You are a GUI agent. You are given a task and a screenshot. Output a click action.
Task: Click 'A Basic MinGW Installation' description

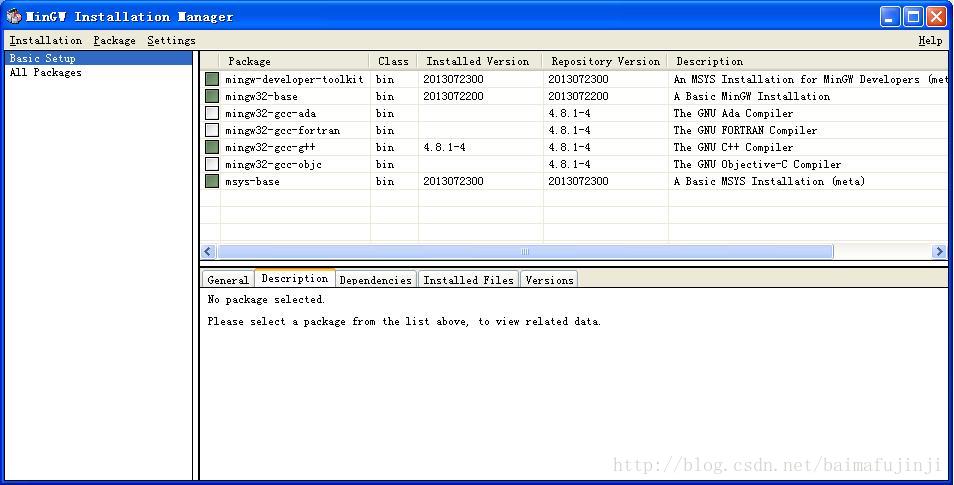[x=751, y=96]
